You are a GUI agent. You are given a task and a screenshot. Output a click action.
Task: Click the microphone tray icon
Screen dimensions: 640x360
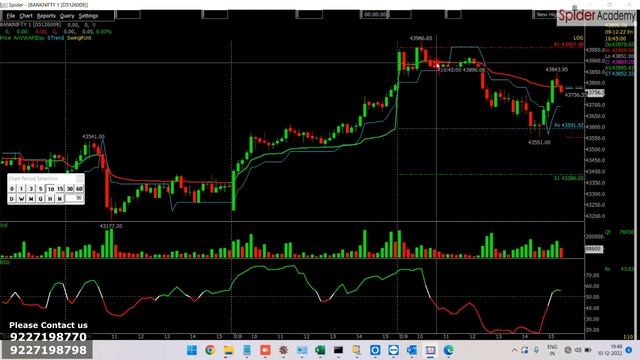(x=536, y=350)
